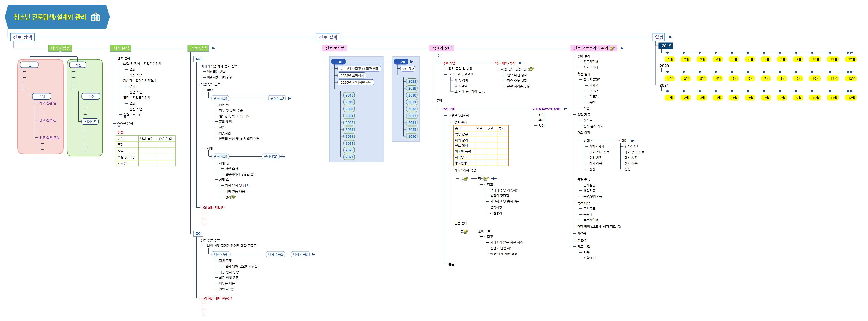
Task: Select the 핵심가치 node in the 비전 box
Action: [90, 121]
